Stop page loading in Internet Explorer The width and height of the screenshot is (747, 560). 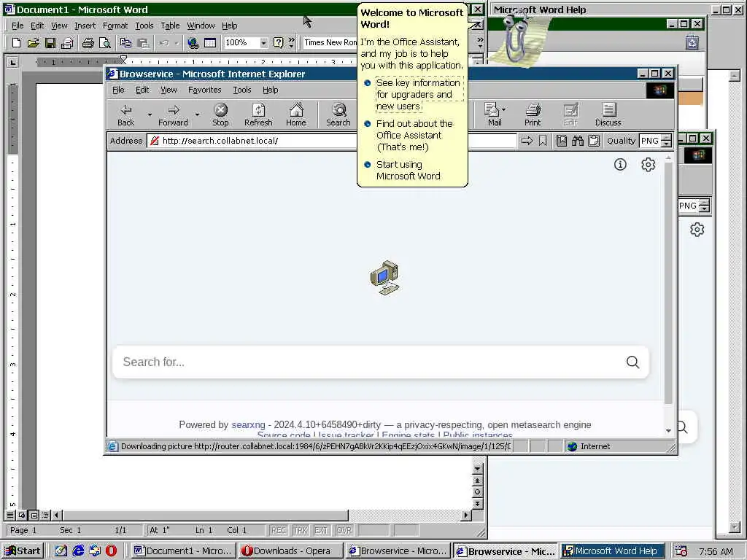click(220, 114)
